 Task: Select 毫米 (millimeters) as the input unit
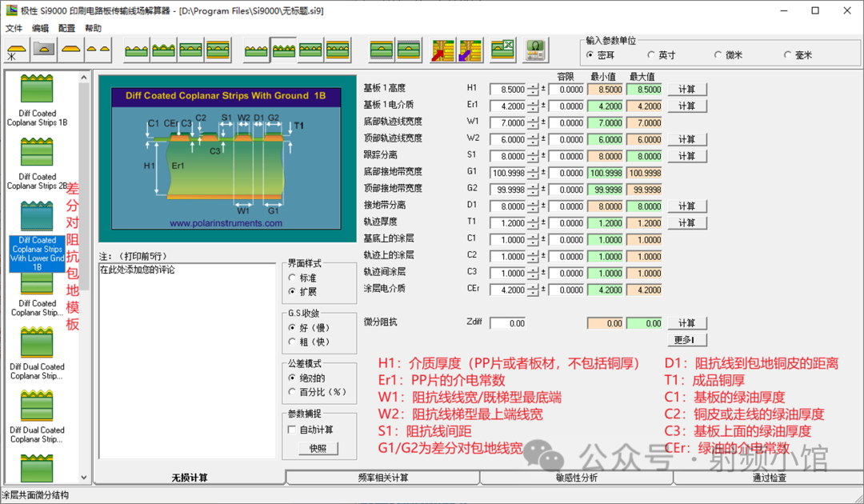787,55
